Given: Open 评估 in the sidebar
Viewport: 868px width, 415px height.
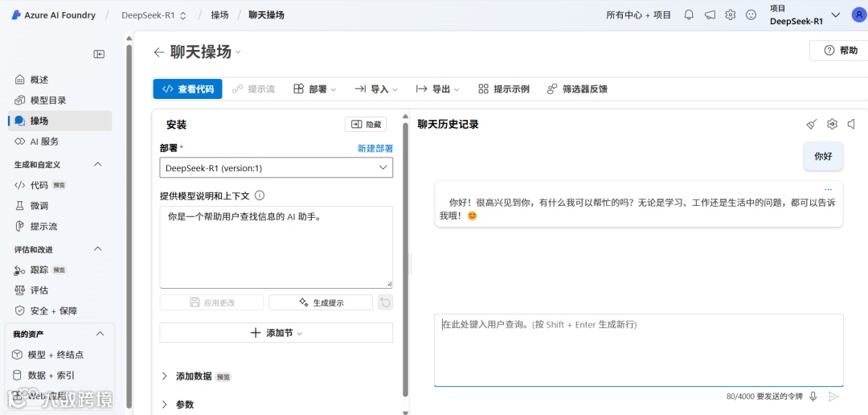Looking at the screenshot, I should click(x=59, y=290).
